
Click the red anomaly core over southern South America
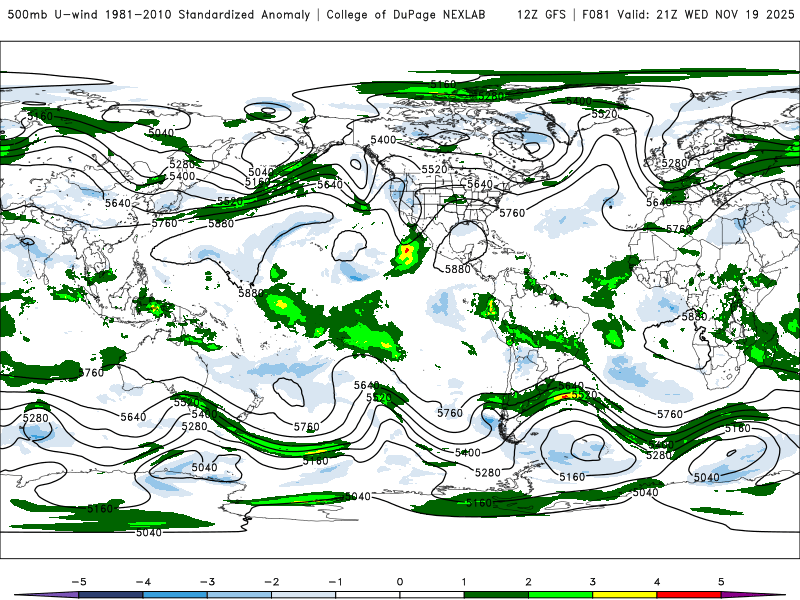tap(565, 396)
